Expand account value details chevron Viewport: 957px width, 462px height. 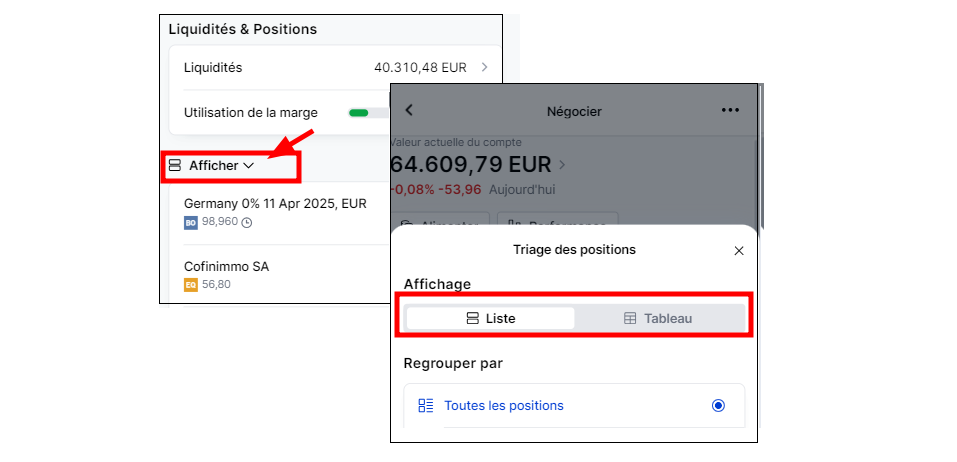tap(562, 165)
